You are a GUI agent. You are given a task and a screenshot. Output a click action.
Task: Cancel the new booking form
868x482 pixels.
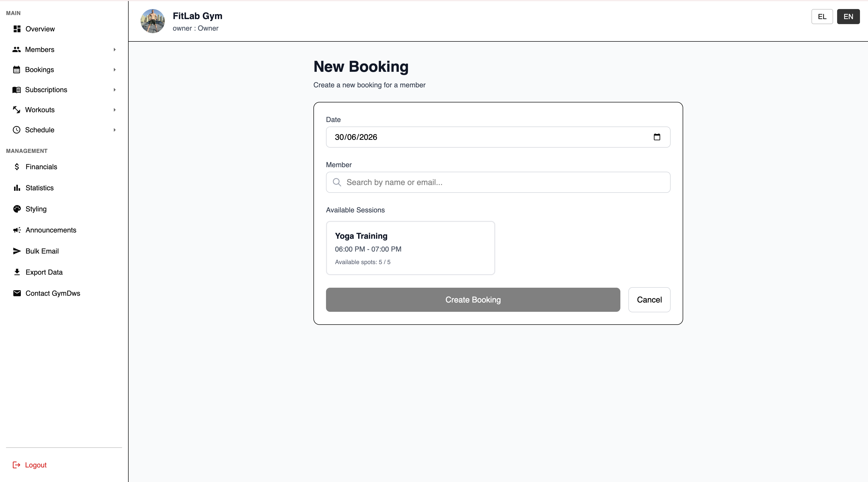tap(649, 300)
